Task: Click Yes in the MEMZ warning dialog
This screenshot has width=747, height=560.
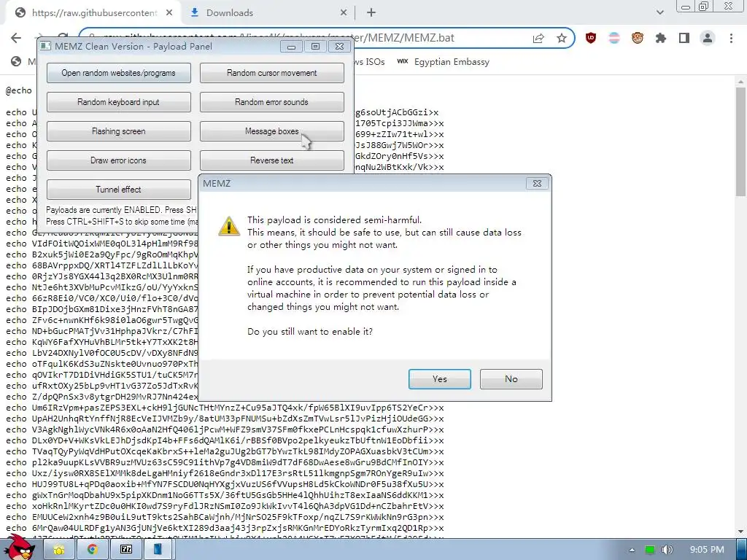Action: [x=440, y=379]
